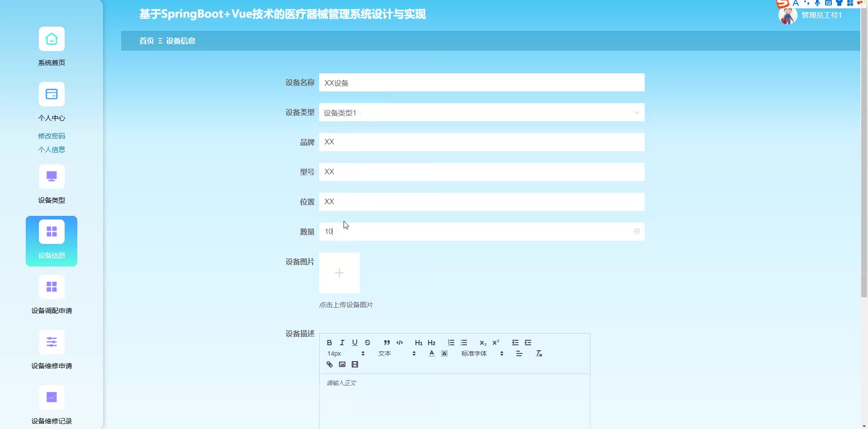Viewport: 868px width, 429px height.
Task: Insert a hyperlink in the editor
Action: click(330, 364)
